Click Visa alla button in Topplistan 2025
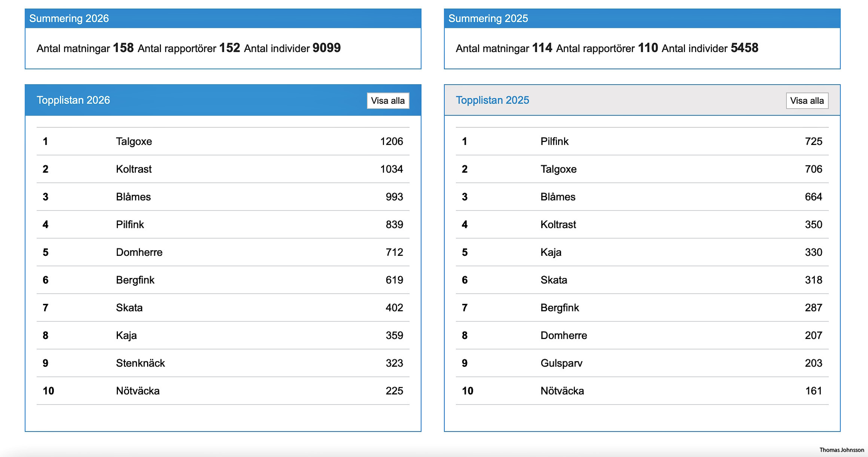This screenshot has width=868, height=457. point(807,101)
